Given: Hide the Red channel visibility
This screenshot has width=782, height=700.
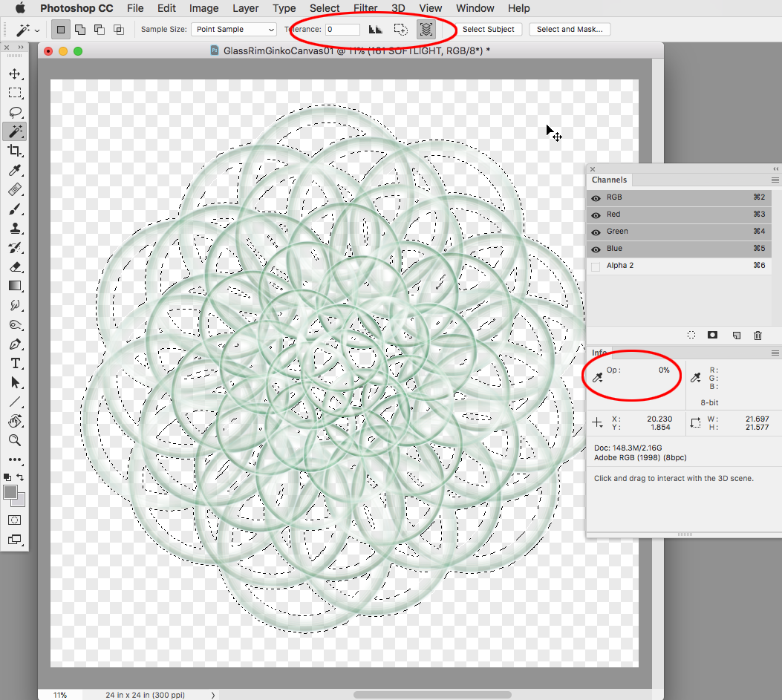Looking at the screenshot, I should coord(595,214).
